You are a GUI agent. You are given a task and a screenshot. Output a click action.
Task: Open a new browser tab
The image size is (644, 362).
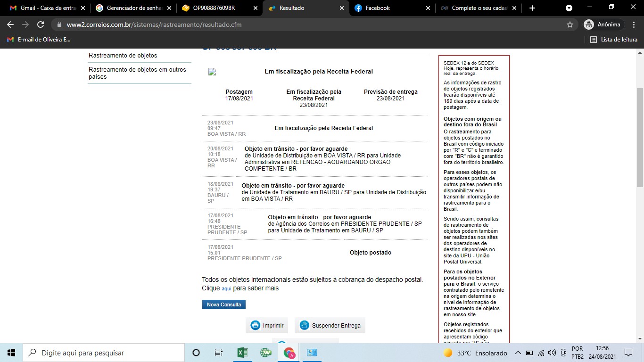[532, 8]
